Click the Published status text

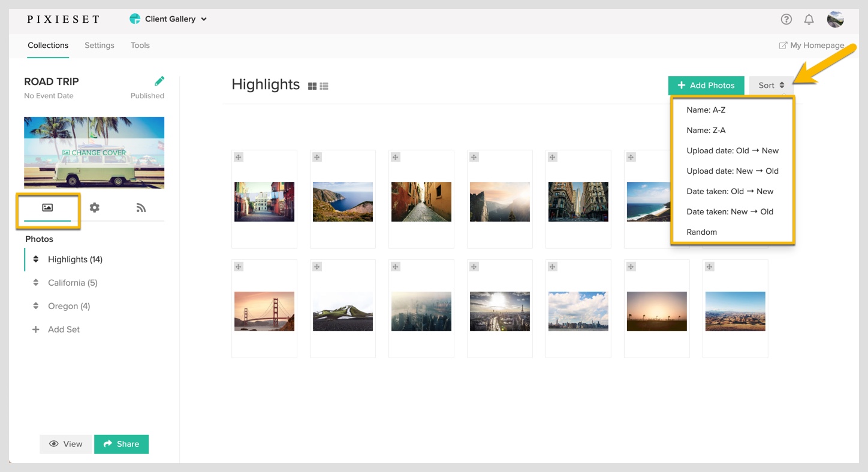(147, 96)
